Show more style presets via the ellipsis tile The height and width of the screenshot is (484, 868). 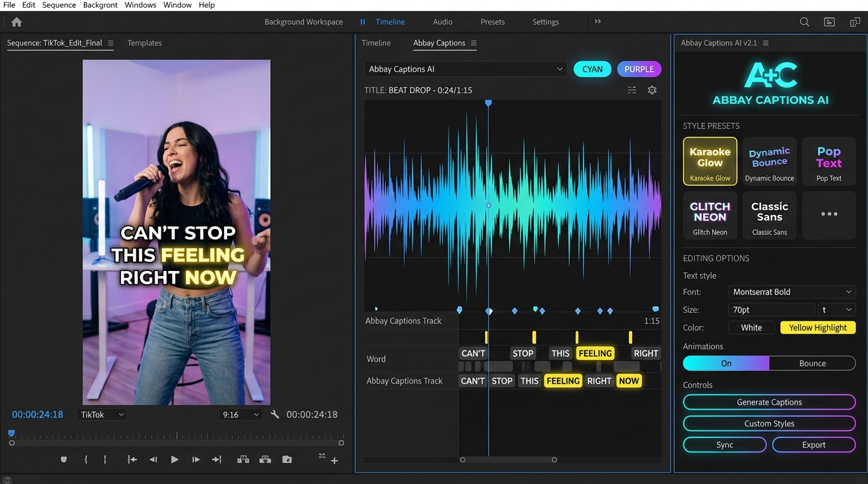(829, 216)
